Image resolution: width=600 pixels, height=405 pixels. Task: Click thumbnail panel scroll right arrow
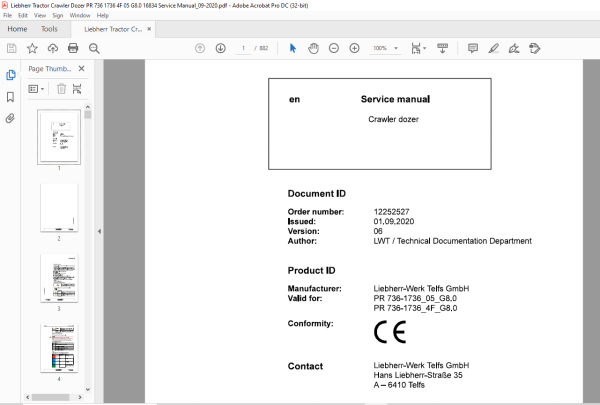tap(80, 397)
